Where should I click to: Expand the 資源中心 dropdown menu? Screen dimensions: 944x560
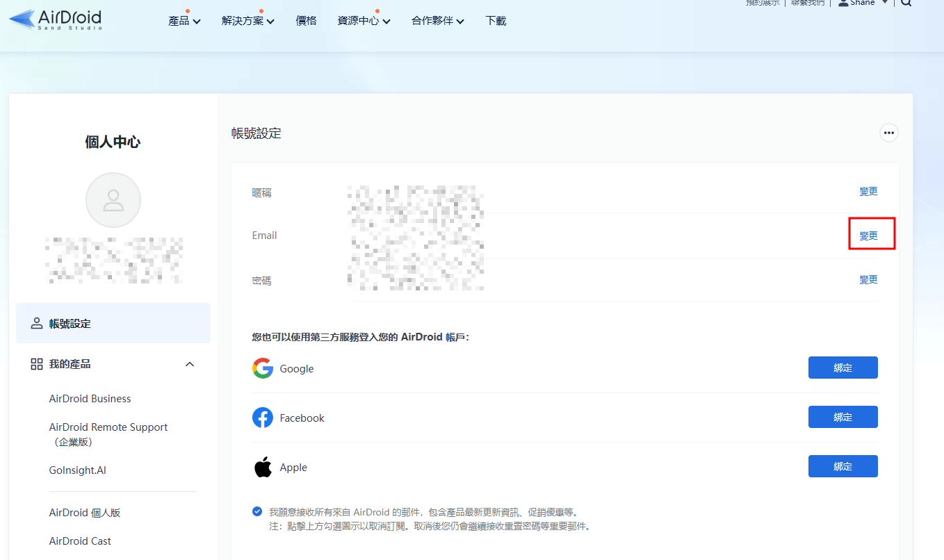coord(364,21)
